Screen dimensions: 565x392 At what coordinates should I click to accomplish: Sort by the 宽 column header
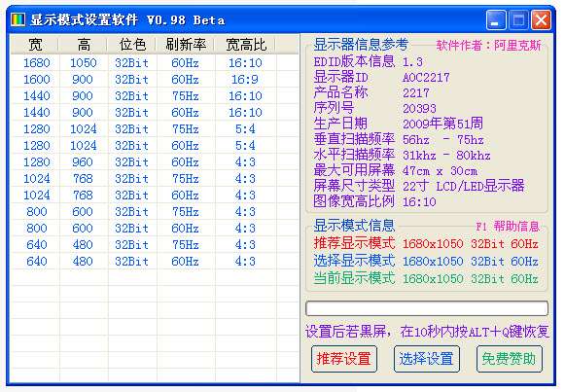[x=35, y=45]
